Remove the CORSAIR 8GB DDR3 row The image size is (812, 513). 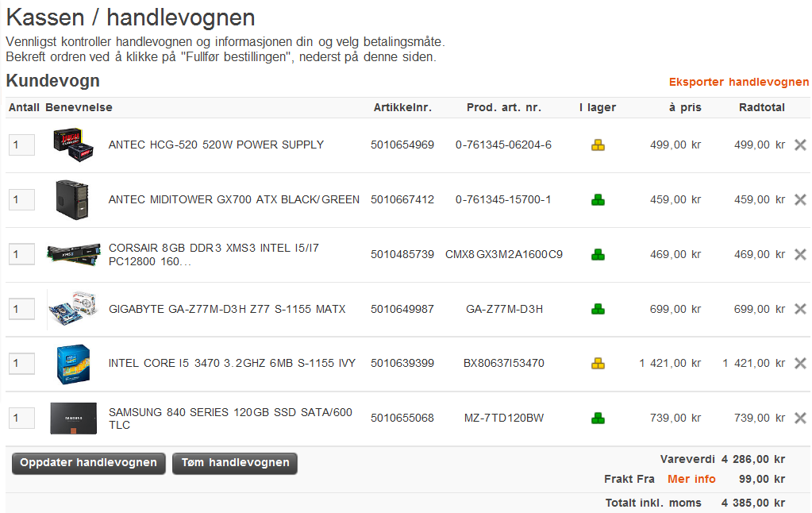(800, 254)
